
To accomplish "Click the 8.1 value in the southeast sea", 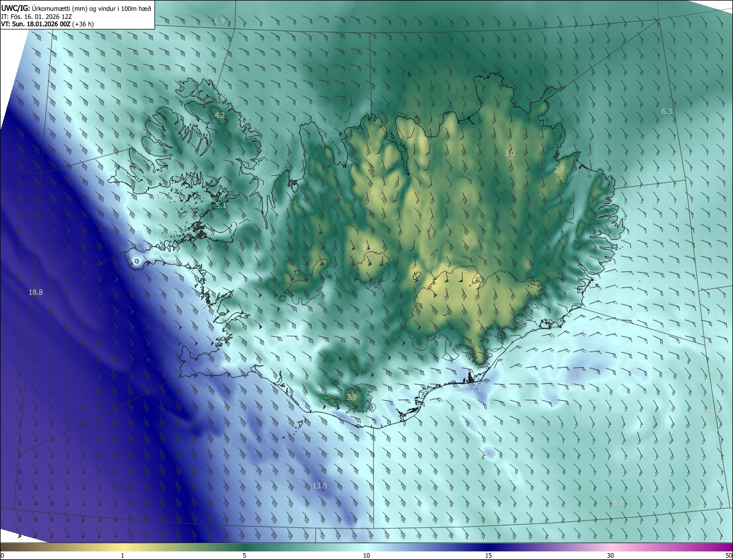I will coord(617,503).
